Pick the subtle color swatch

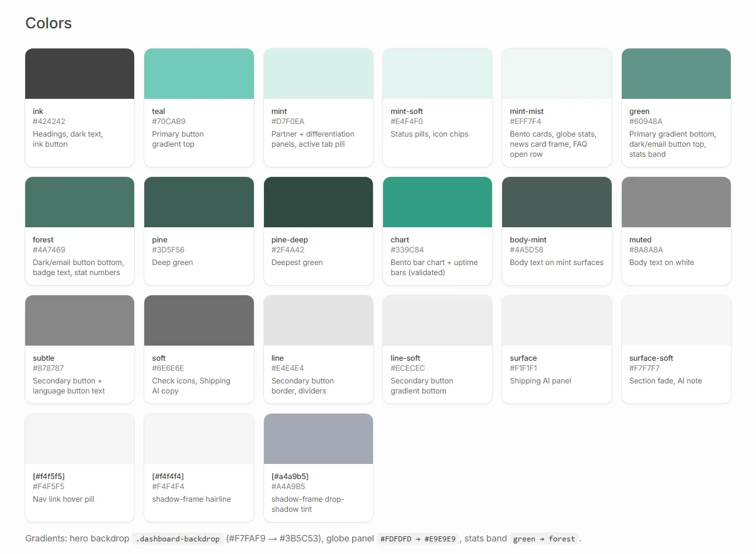click(80, 320)
